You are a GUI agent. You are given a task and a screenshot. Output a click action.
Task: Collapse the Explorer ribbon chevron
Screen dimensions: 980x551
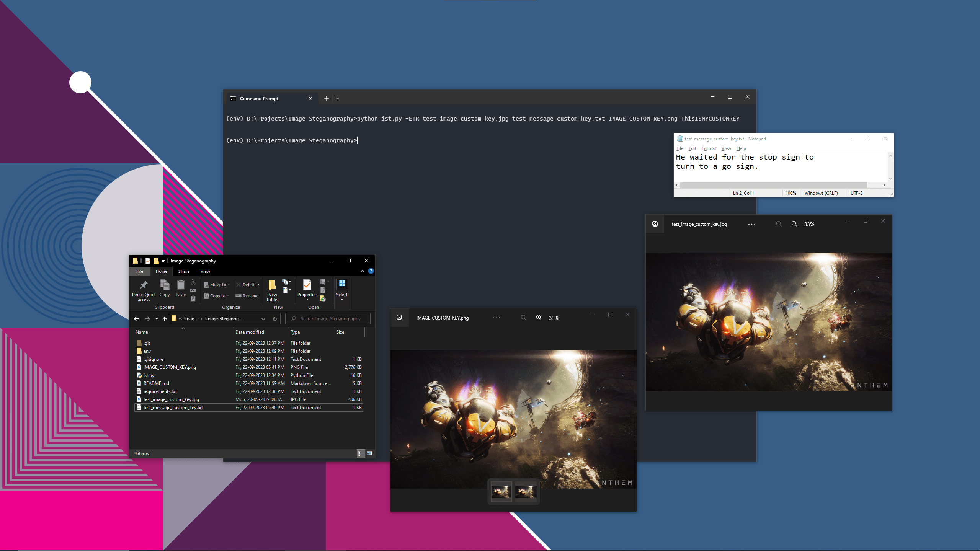(x=362, y=271)
